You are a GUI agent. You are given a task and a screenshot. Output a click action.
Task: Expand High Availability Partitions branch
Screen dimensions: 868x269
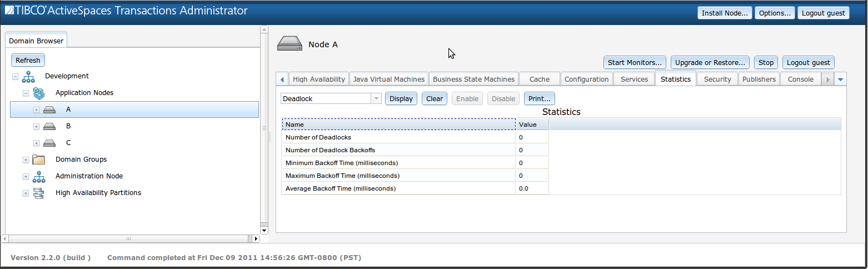[x=26, y=193]
